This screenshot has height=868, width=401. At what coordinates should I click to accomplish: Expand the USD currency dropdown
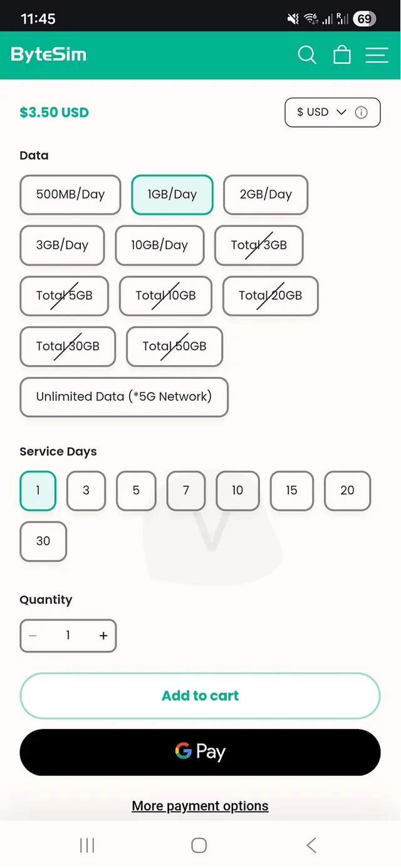click(321, 113)
